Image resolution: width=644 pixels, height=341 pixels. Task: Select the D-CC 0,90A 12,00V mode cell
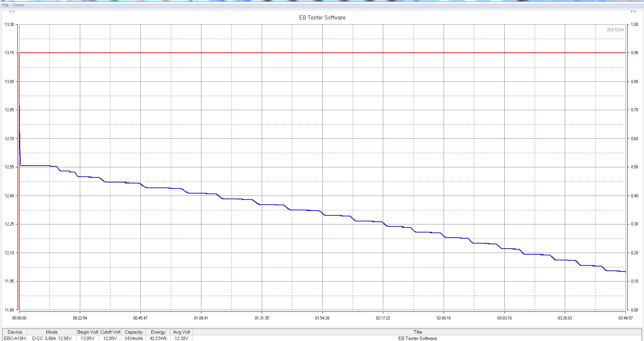(52, 338)
